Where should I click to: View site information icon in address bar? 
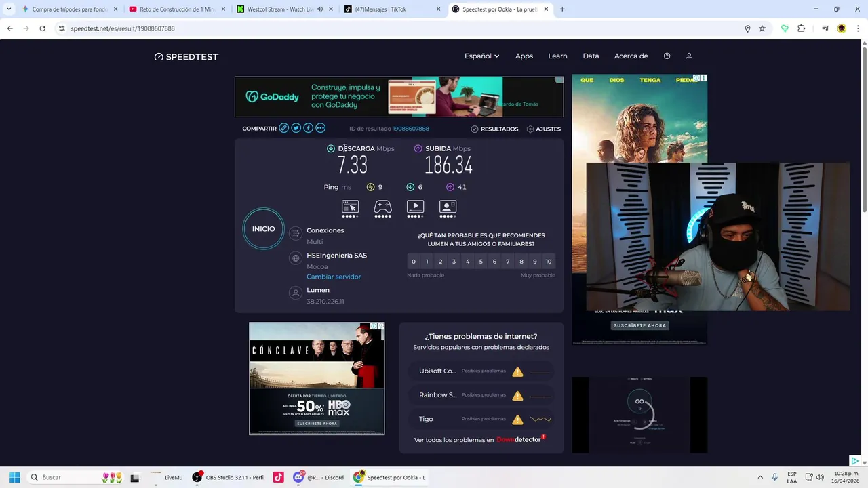tap(62, 28)
